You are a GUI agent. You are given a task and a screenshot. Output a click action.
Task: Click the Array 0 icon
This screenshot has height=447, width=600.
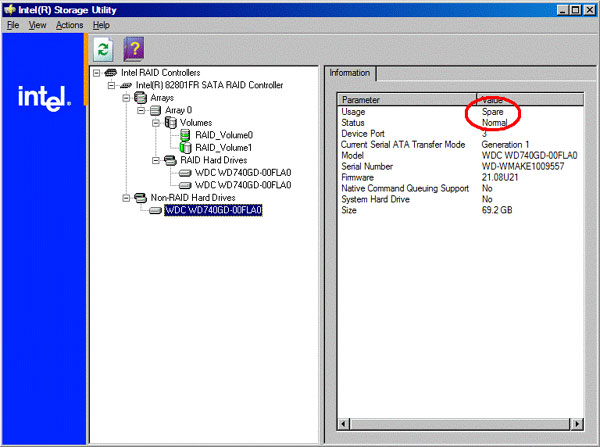(x=155, y=111)
